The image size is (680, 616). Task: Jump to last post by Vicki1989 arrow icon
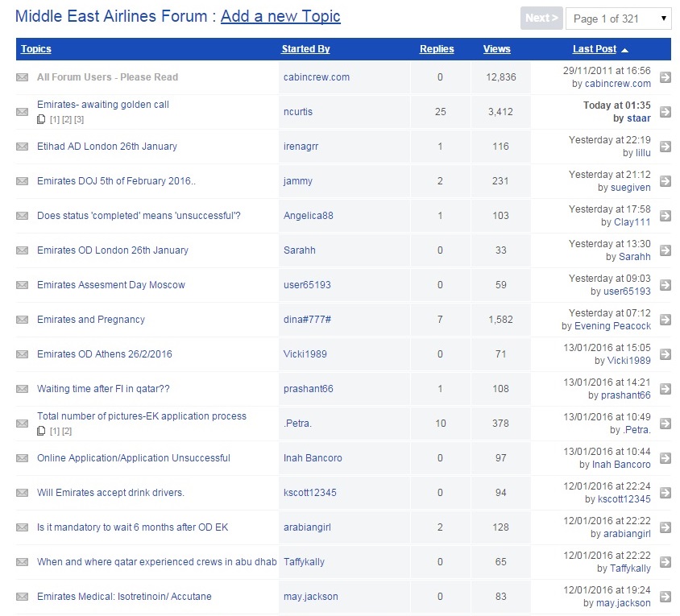tap(665, 354)
